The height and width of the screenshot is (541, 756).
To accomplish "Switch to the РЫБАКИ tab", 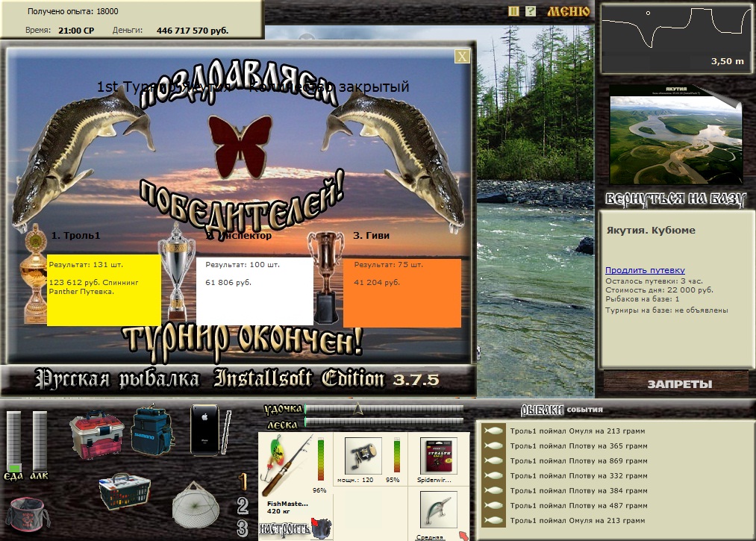I will pos(542,410).
